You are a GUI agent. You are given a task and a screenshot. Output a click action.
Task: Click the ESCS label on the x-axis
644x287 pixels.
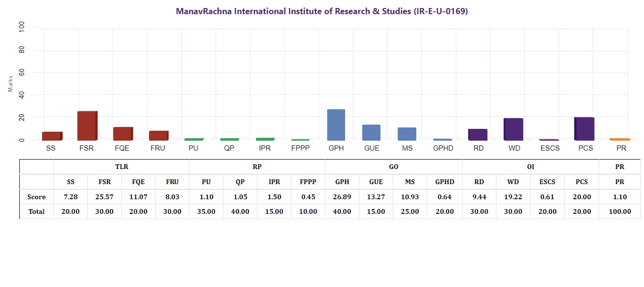[549, 148]
